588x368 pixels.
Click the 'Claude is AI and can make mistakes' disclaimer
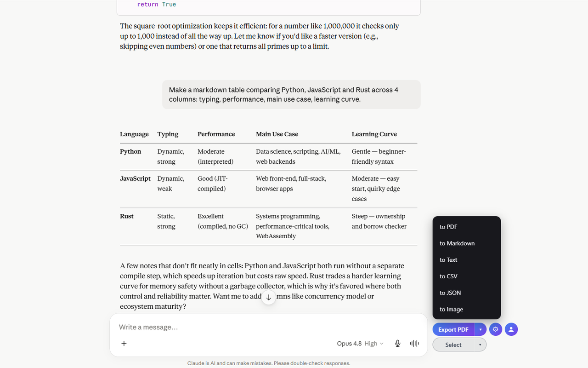coord(269,363)
